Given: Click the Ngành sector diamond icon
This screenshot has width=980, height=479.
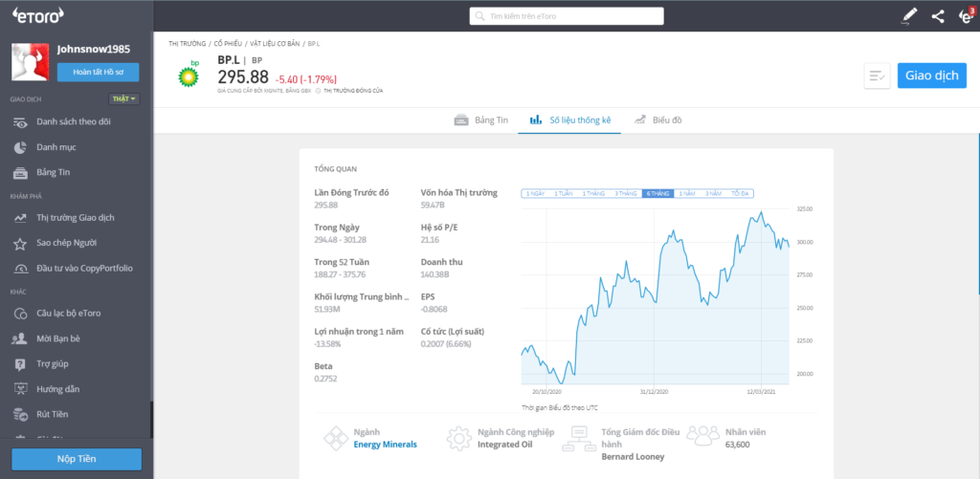Looking at the screenshot, I should 336,439.
